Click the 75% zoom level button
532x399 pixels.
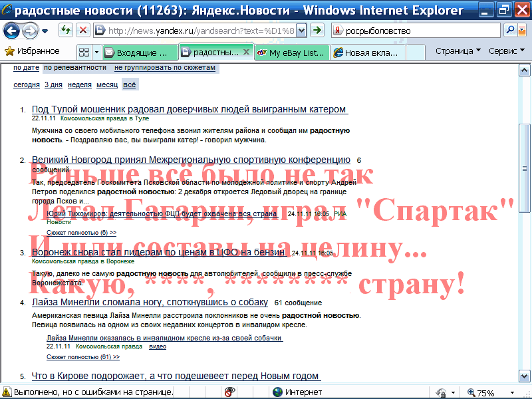(481, 393)
